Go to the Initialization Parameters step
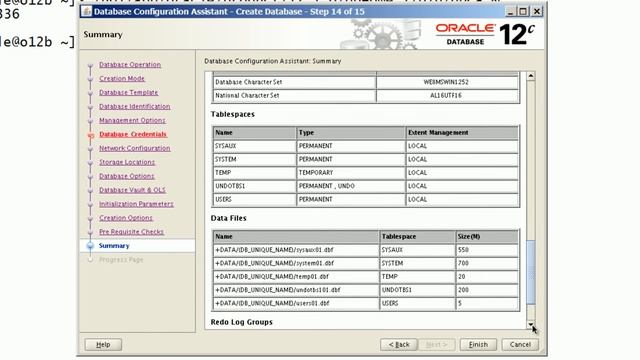 (x=136, y=204)
